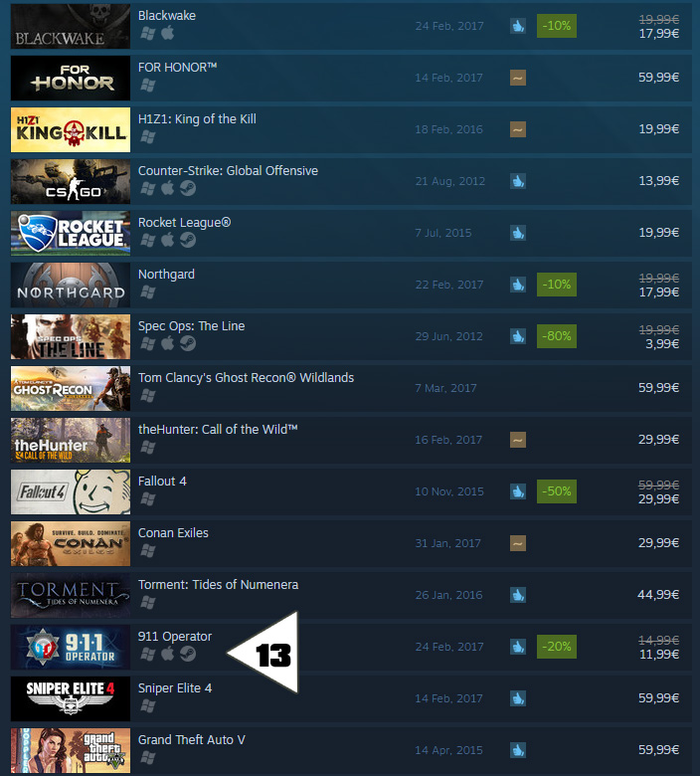Click the 59,99€ price of Sniper Elite 4
This screenshot has height=776, width=700.
pyautogui.click(x=658, y=697)
